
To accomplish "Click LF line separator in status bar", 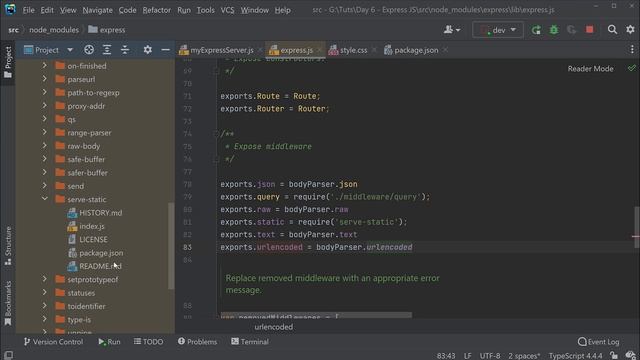I will 467,356.
